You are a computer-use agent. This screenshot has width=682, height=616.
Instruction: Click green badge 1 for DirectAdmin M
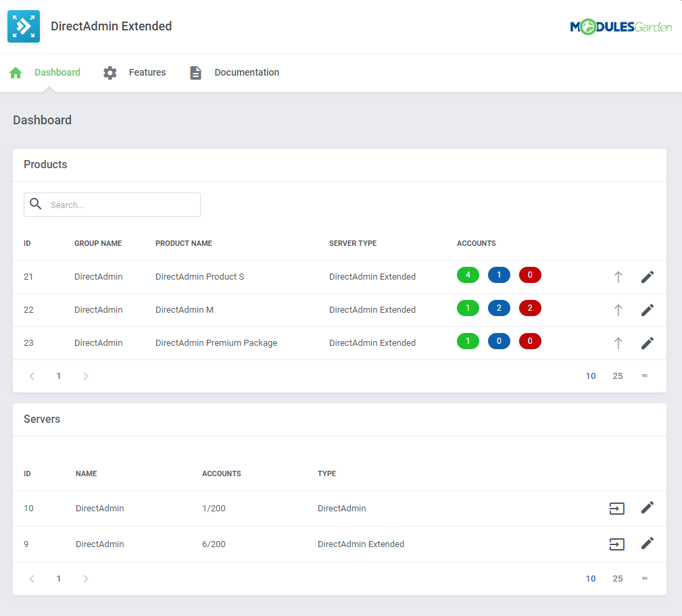(x=468, y=308)
